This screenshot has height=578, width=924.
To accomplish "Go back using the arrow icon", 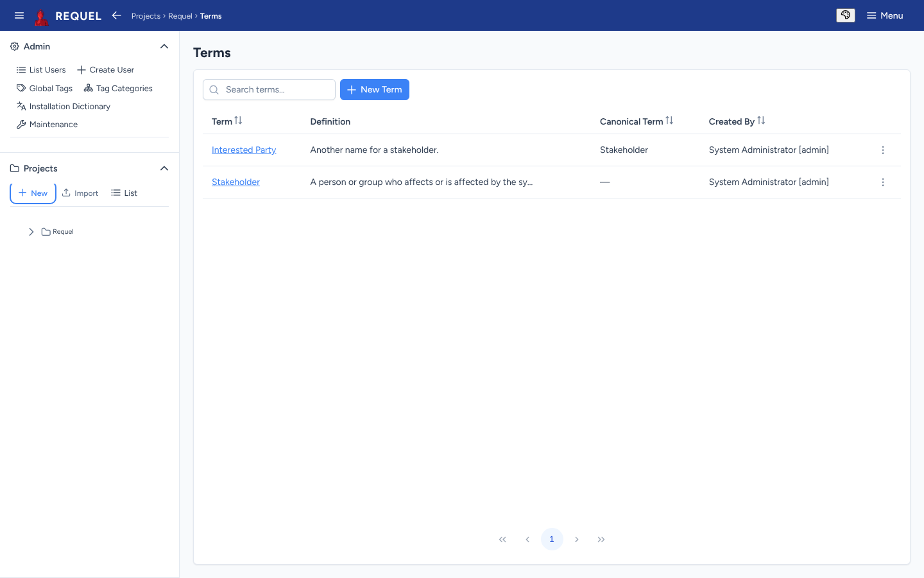I will tap(116, 15).
